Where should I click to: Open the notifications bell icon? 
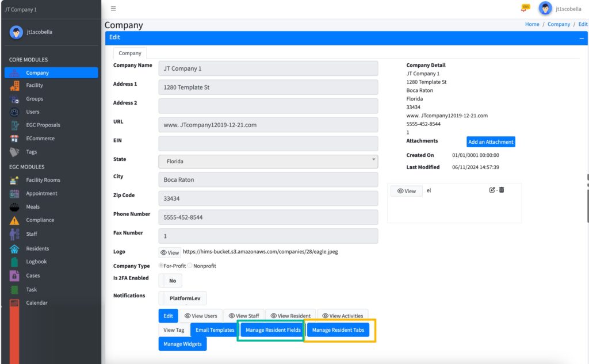tap(525, 8)
